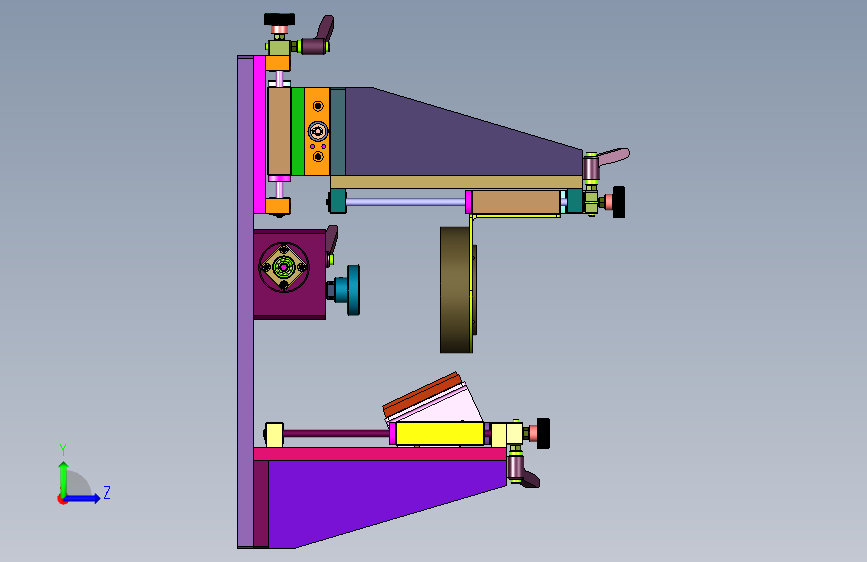Select the cream left end block of the lower rod
The image size is (867, 562).
coord(274,434)
